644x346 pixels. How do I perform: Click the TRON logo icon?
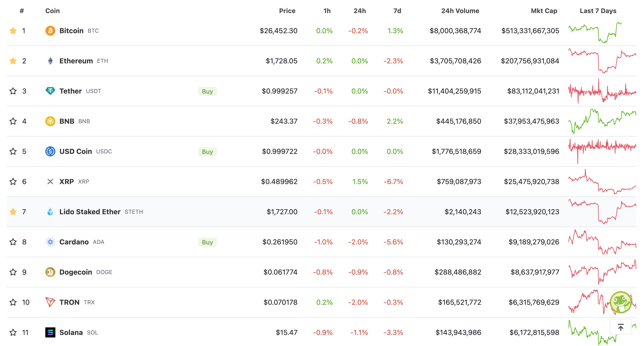click(x=50, y=302)
